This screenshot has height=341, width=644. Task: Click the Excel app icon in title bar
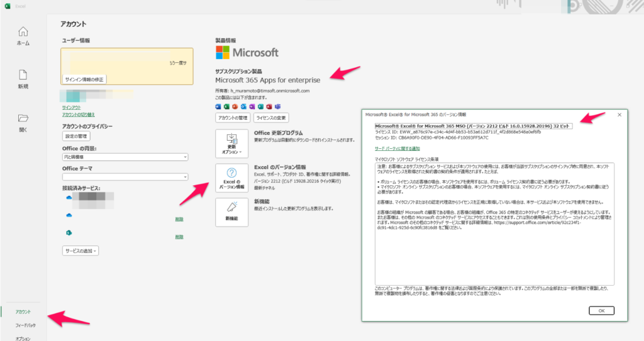pyautogui.click(x=8, y=6)
